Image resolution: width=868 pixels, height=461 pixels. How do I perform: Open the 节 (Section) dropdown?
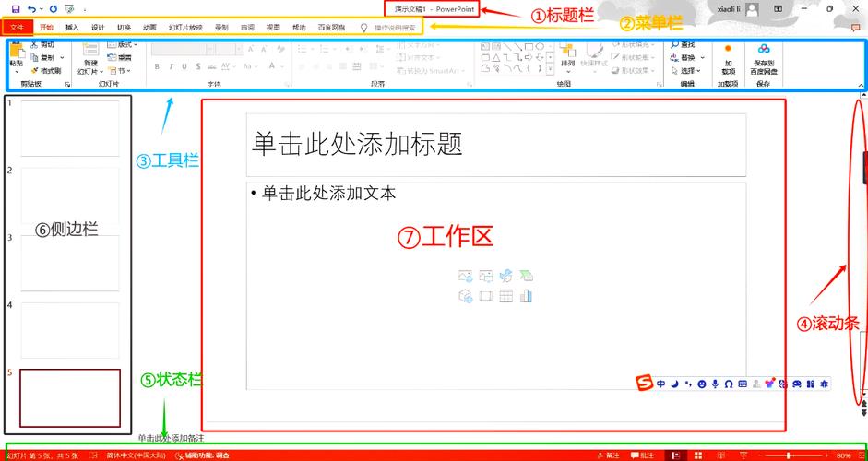(x=119, y=70)
